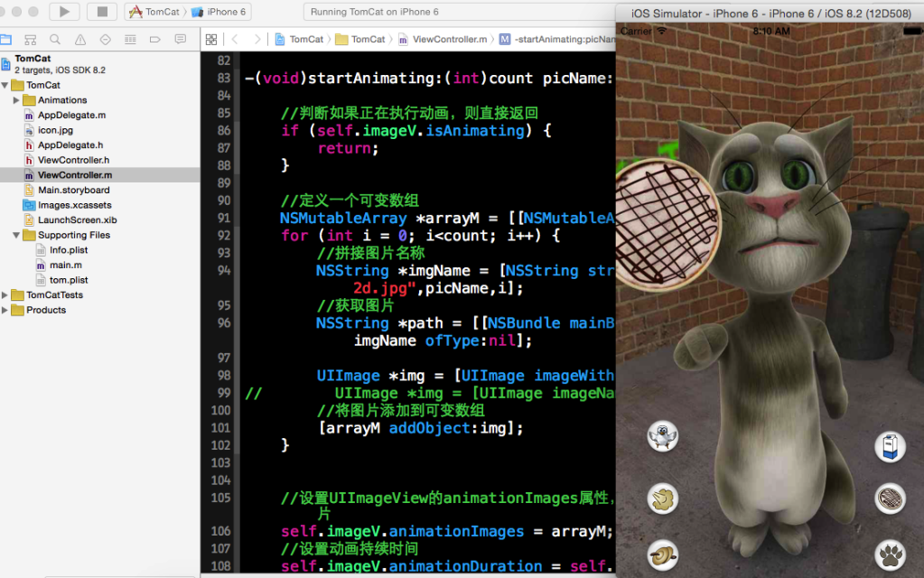Viewport: 924px width, 578px height.
Task: Open the Find navigator search icon
Action: 55,40
